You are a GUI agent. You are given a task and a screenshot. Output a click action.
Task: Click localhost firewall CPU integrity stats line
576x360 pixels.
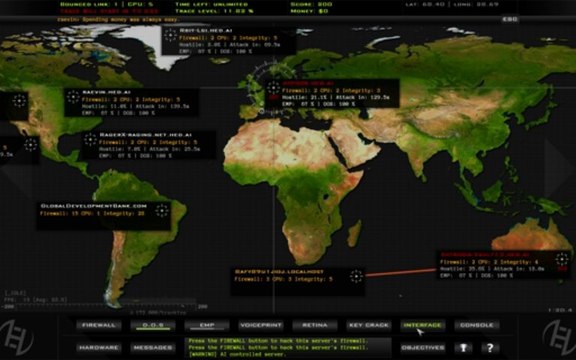click(x=283, y=279)
